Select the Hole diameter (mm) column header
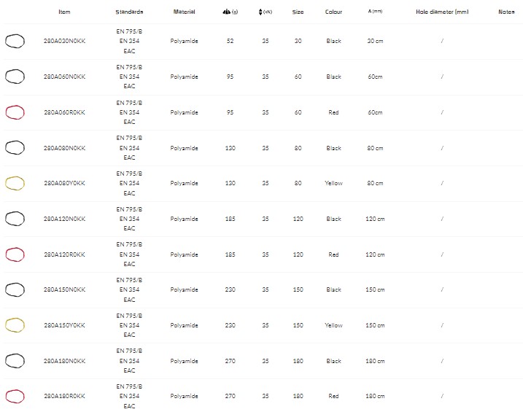The width and height of the screenshot is (523, 420). [442, 12]
